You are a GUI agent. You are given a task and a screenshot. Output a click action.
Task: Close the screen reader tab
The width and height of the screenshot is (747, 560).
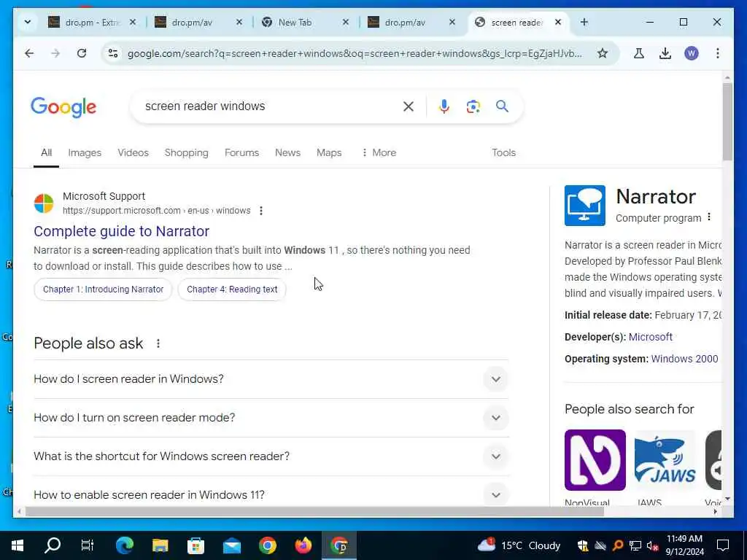point(558,23)
